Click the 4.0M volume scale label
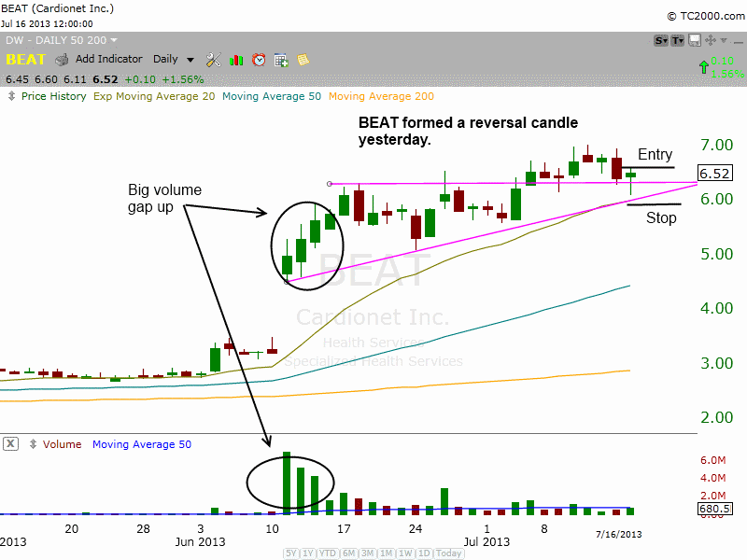The image size is (747, 560). pyautogui.click(x=713, y=478)
